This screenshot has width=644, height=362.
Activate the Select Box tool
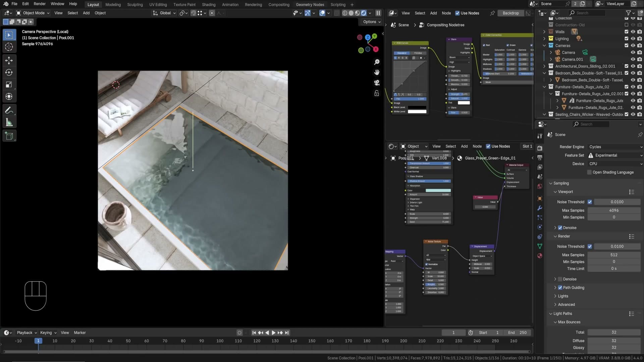(x=9, y=35)
